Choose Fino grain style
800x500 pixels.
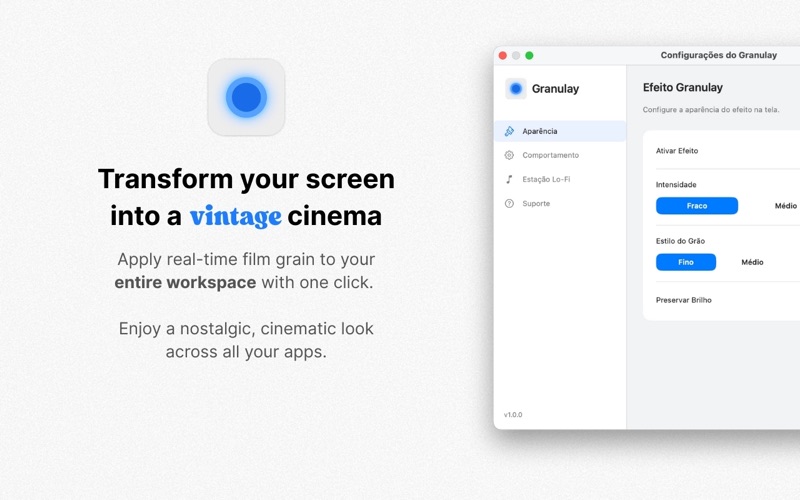(686, 262)
